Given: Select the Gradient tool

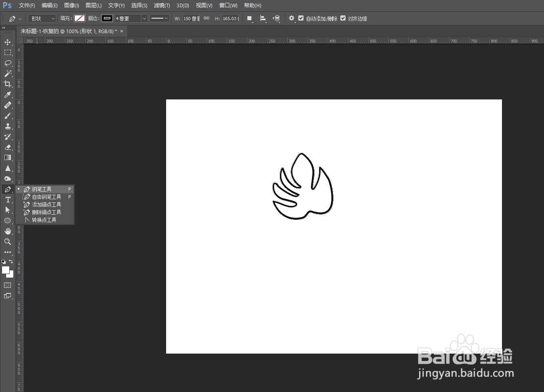Looking at the screenshot, I should coord(8,158).
